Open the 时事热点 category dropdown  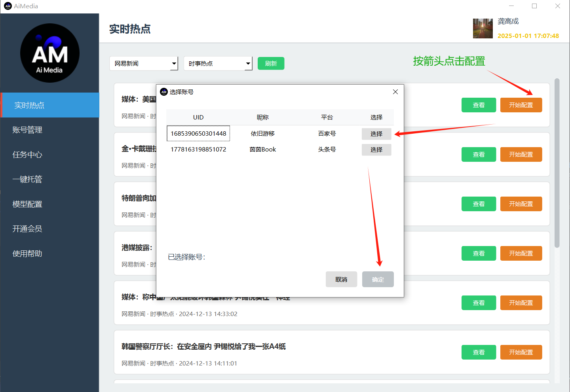point(218,63)
